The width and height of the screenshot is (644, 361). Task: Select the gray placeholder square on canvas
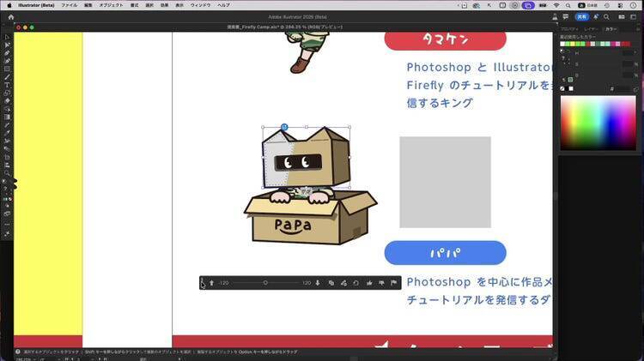click(x=445, y=182)
